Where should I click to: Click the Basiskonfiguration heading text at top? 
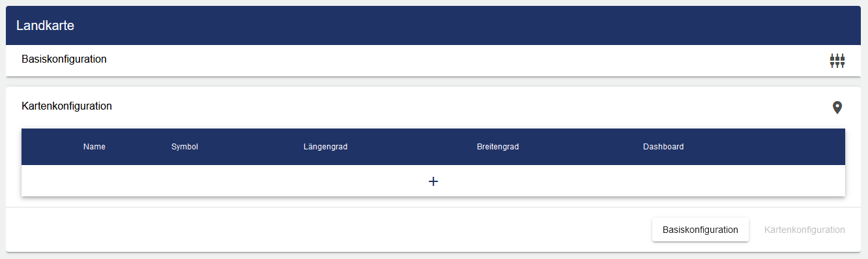(x=64, y=59)
